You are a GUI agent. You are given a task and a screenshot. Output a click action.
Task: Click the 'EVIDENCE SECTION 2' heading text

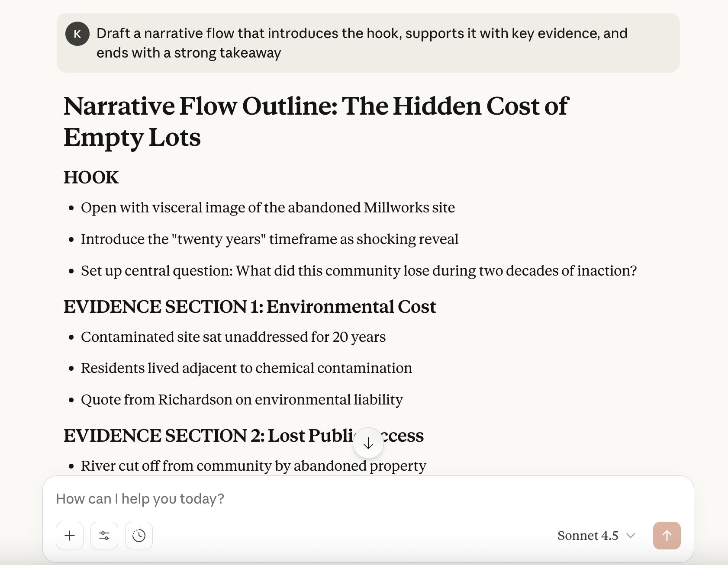click(208, 436)
